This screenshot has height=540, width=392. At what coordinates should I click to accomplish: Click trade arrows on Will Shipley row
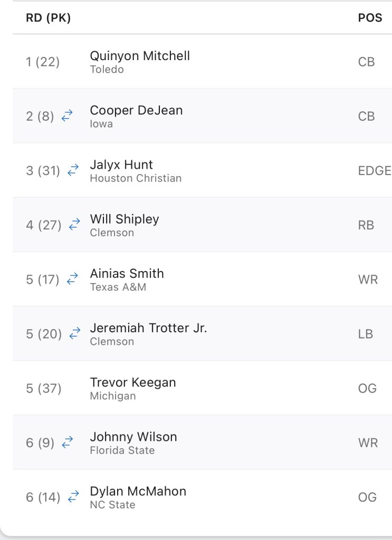(74, 225)
